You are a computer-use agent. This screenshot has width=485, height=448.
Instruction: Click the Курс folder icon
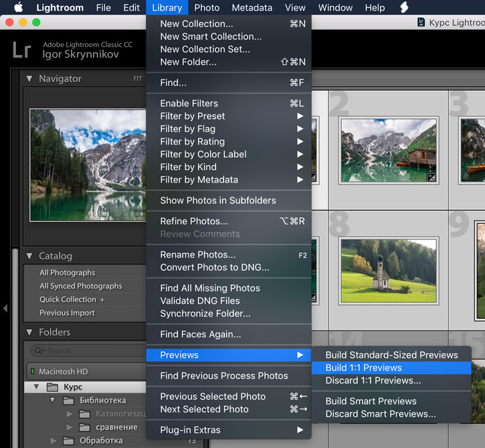[53, 387]
